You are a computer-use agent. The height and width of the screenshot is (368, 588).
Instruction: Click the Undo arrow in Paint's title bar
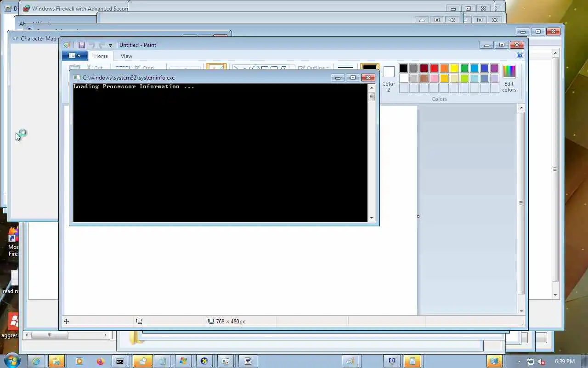(91, 45)
